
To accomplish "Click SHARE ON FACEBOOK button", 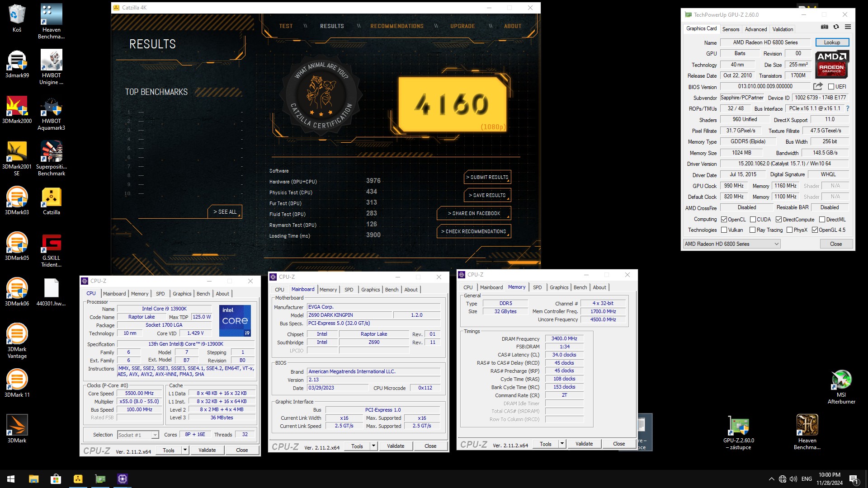I will [x=474, y=213].
